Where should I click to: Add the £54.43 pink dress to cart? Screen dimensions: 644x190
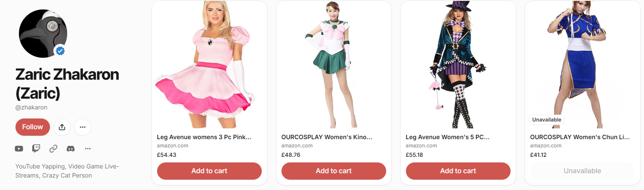point(209,171)
